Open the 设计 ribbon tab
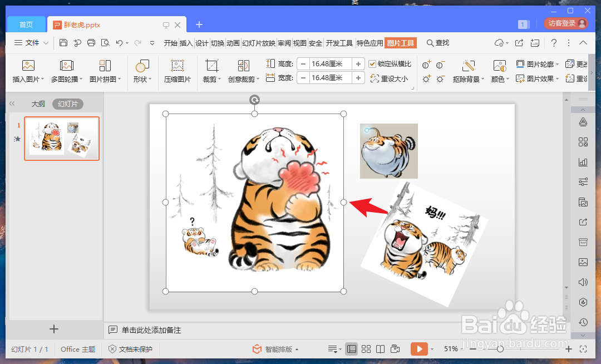Image resolution: width=601 pixels, height=364 pixels. click(x=201, y=43)
